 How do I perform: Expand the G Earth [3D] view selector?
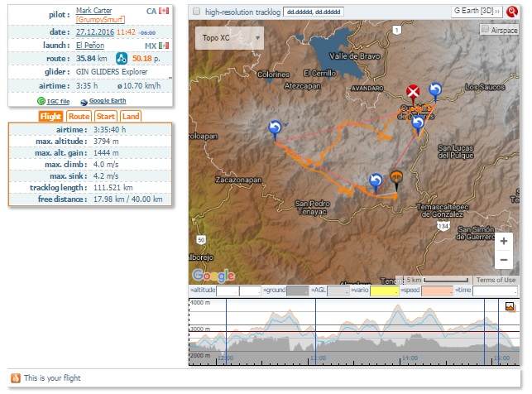click(477, 12)
